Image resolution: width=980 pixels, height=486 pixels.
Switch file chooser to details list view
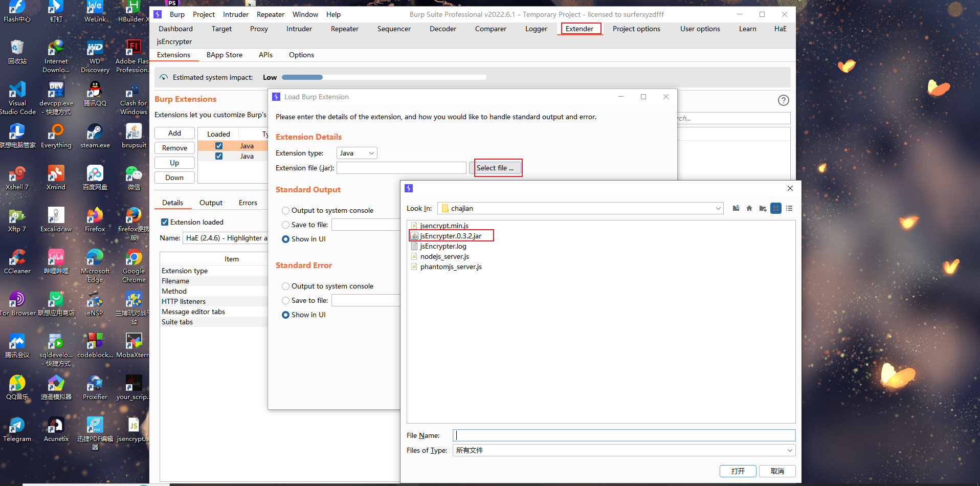pos(789,208)
